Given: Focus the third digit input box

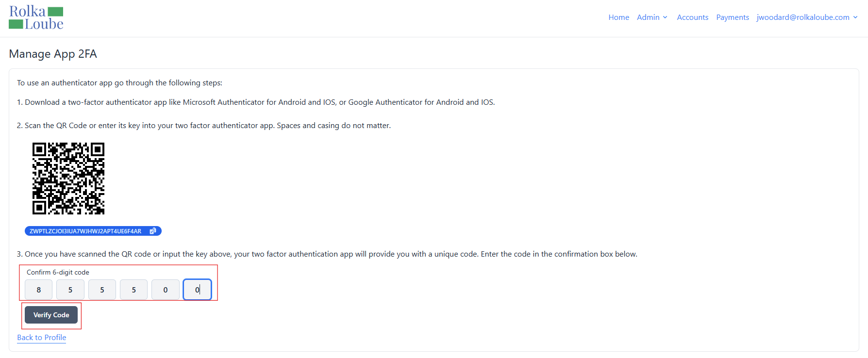Looking at the screenshot, I should click(x=102, y=290).
